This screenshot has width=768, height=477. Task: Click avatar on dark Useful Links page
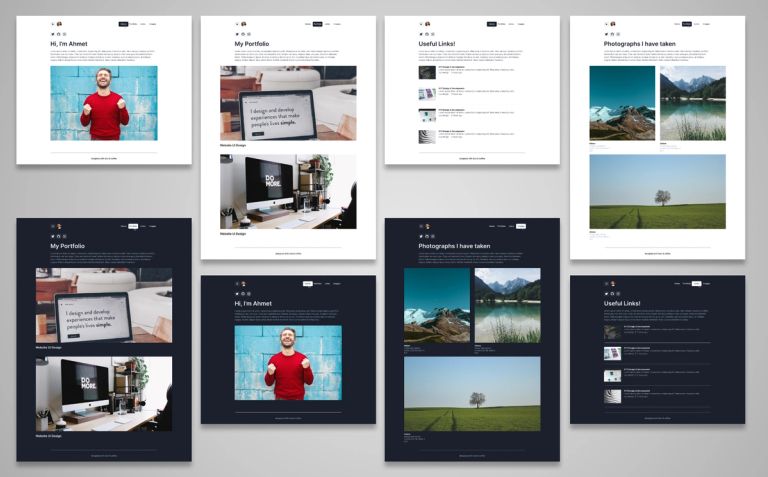[613, 284]
